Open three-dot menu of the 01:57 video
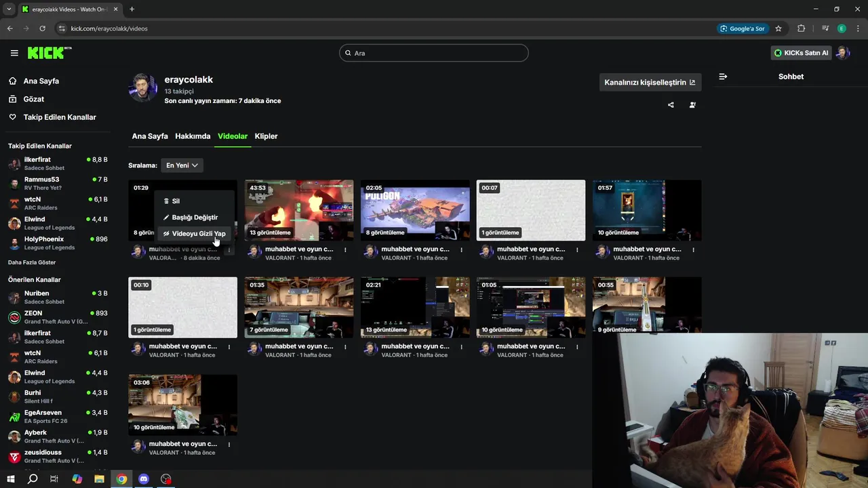The image size is (868, 488). [693, 249]
